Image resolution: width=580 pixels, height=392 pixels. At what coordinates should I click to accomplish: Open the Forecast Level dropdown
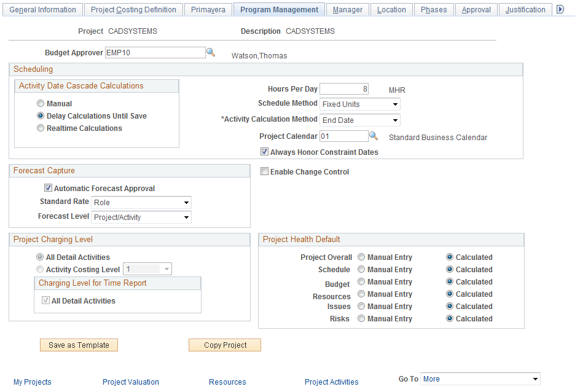coord(186,217)
